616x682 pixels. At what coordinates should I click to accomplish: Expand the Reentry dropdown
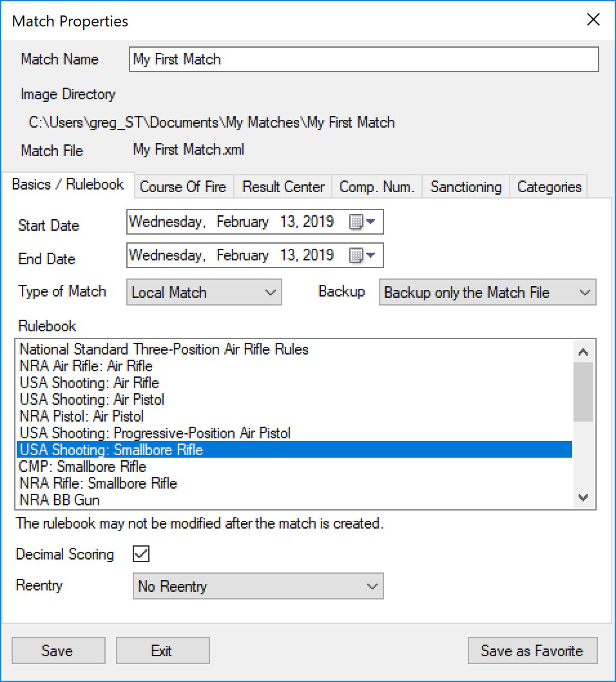pyautogui.click(x=258, y=587)
